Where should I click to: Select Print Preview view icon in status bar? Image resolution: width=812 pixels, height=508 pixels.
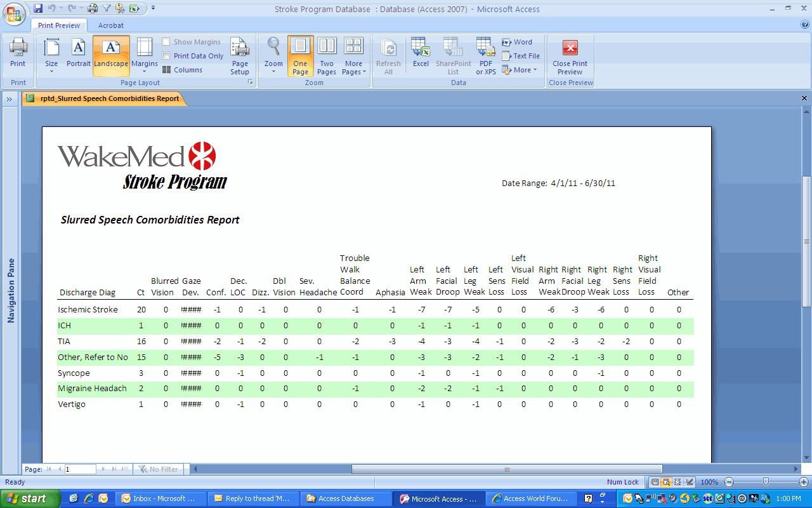(667, 482)
